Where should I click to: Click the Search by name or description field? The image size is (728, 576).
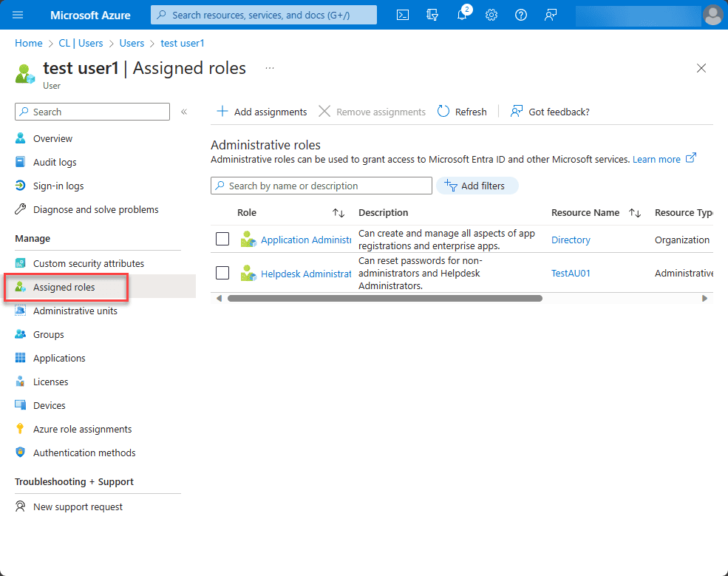[x=322, y=186]
